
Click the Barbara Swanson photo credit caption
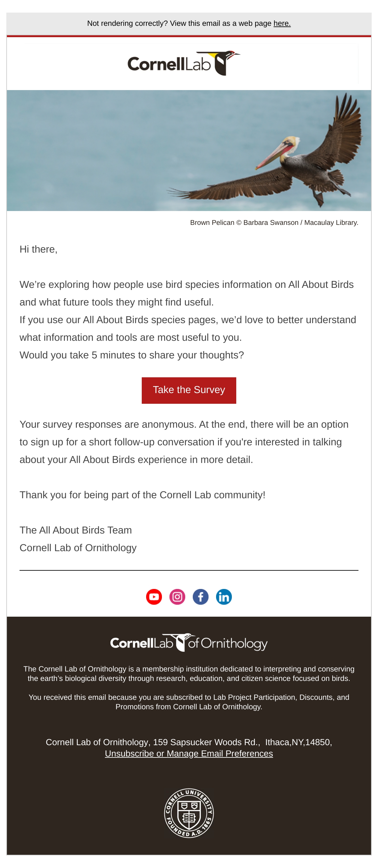point(274,222)
